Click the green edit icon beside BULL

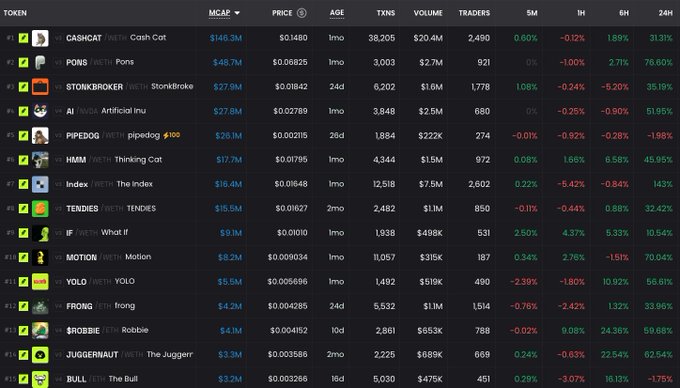(23, 379)
